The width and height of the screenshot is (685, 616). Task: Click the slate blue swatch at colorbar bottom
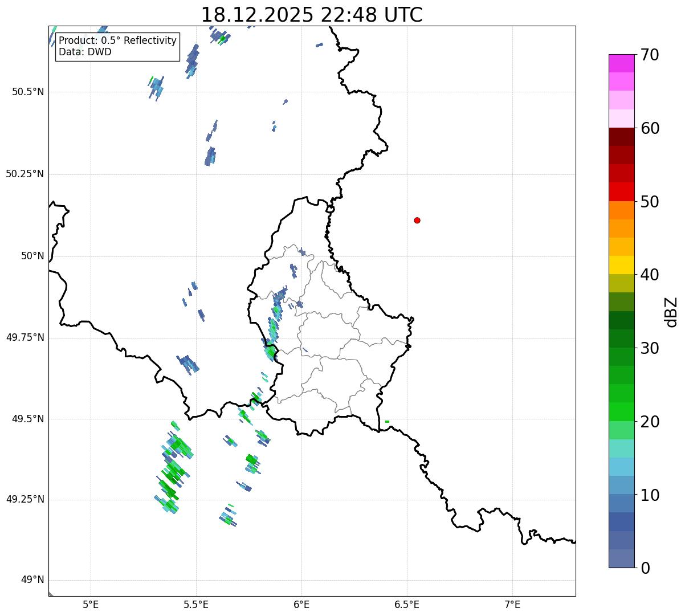tap(621, 558)
